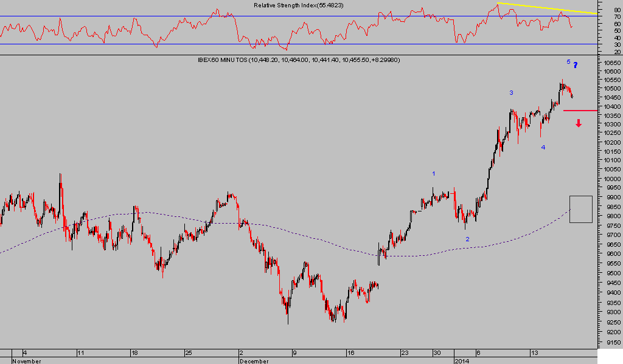Viewport: 623px width, 364px height.
Task: Click the 10000 price axis level
Action: click(x=610, y=179)
